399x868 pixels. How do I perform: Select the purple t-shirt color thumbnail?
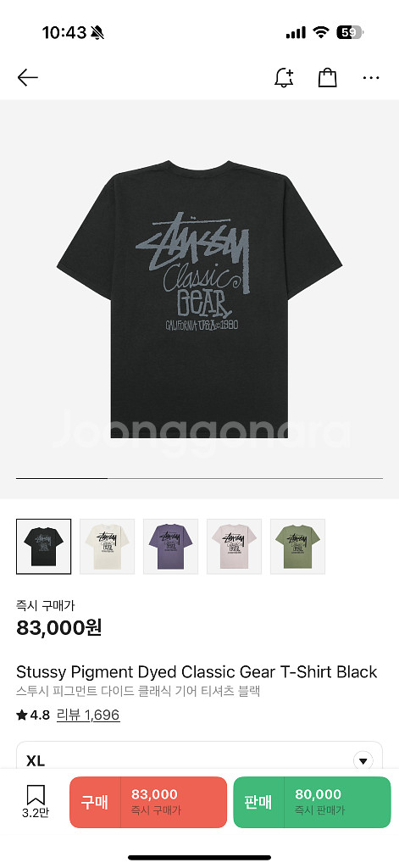coord(170,547)
